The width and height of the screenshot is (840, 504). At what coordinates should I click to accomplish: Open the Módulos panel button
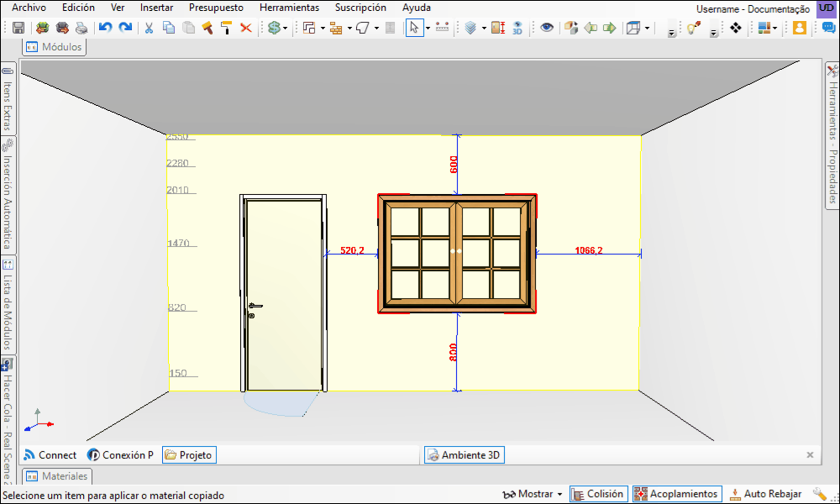[54, 47]
